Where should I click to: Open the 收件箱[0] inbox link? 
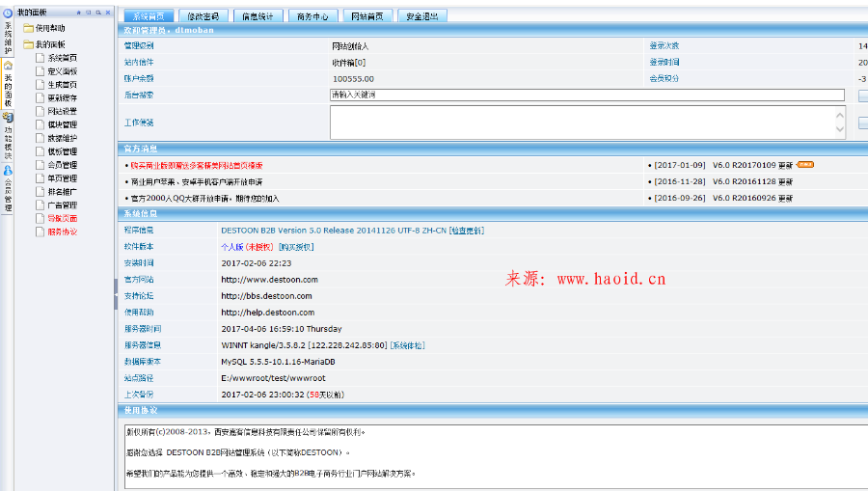tap(349, 63)
